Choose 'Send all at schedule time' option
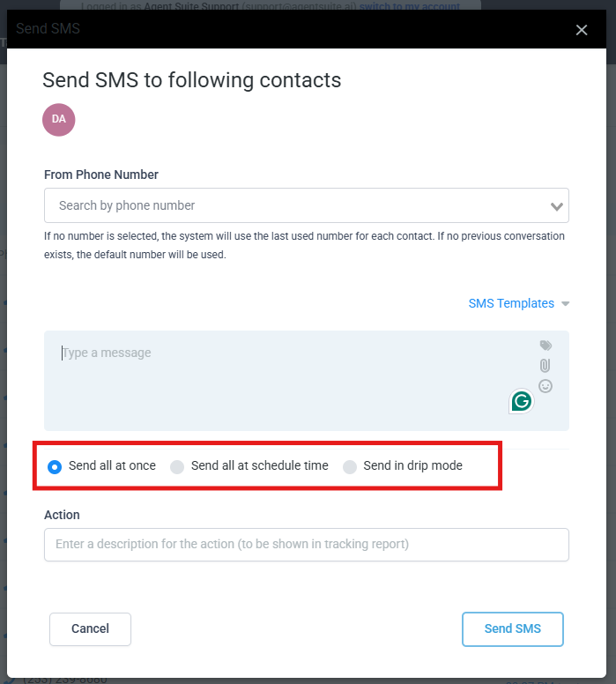 click(177, 466)
